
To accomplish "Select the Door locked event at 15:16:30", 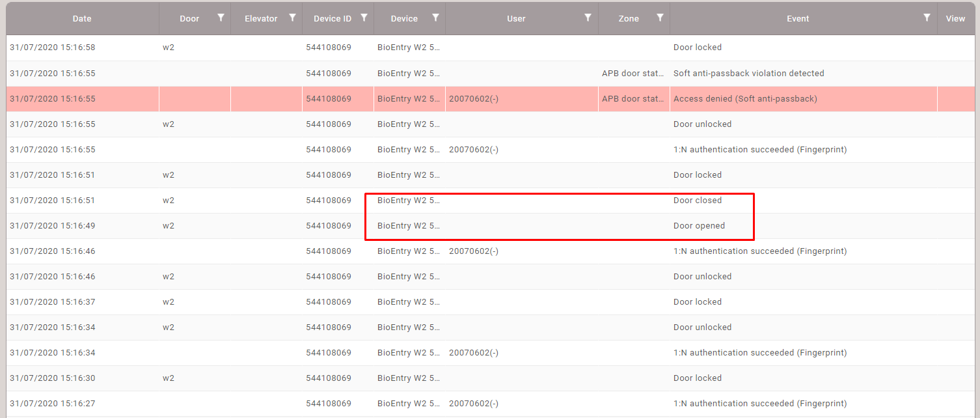I will (x=697, y=378).
